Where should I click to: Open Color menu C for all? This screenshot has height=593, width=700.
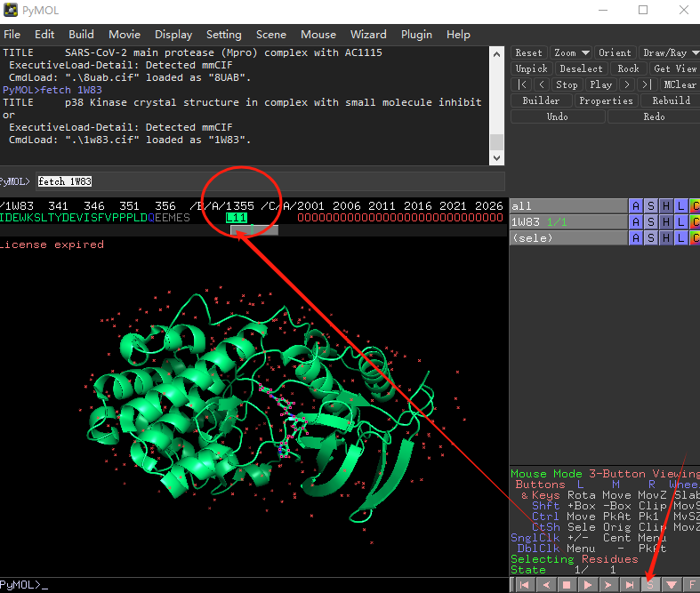pyautogui.click(x=695, y=206)
